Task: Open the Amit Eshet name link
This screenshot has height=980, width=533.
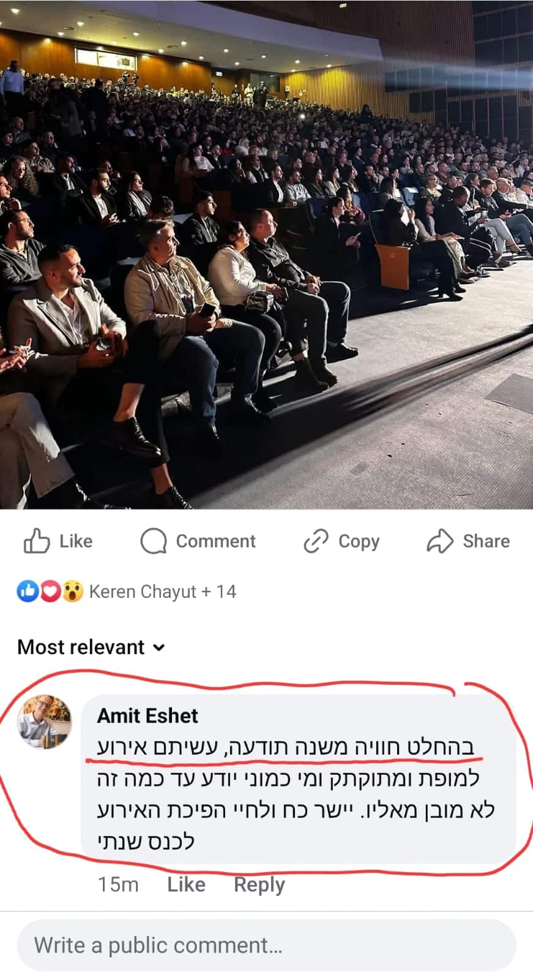Action: click(x=147, y=715)
